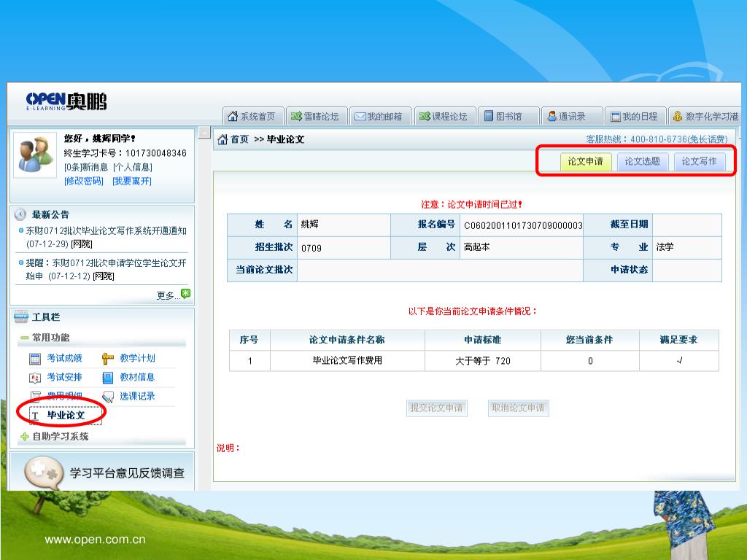Click the 考试安排 icon
Screen dimensions: 747x560
pos(35,378)
